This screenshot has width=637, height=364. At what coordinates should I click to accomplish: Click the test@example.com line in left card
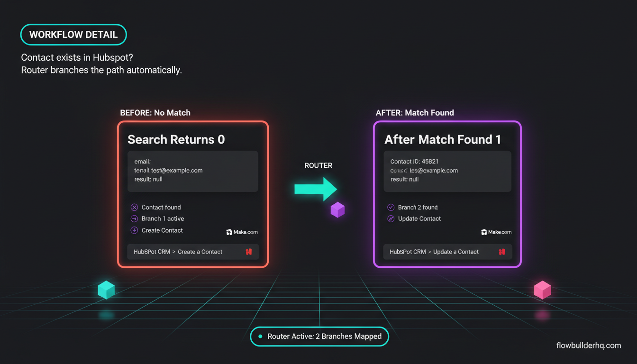[x=168, y=170]
